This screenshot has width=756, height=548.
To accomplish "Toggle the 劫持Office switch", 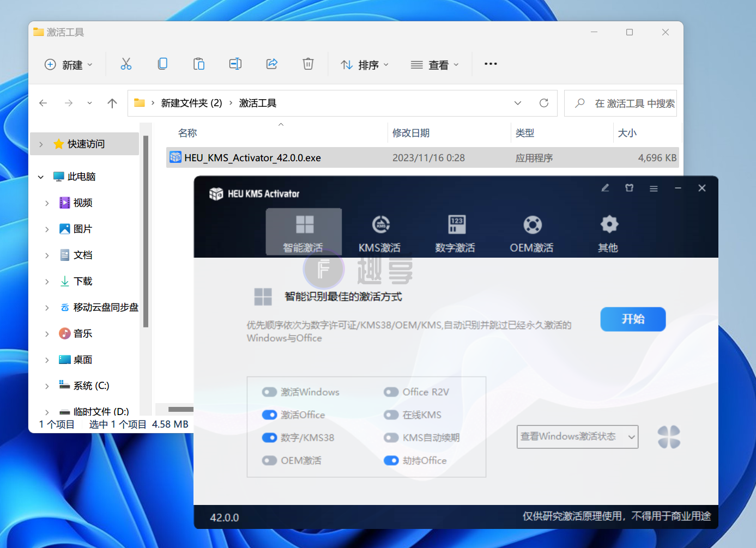I will click(391, 460).
